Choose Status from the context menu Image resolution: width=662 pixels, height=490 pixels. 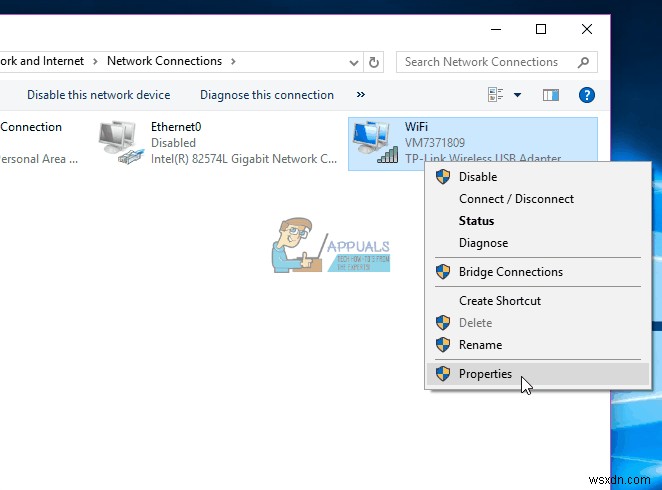pyautogui.click(x=537, y=221)
